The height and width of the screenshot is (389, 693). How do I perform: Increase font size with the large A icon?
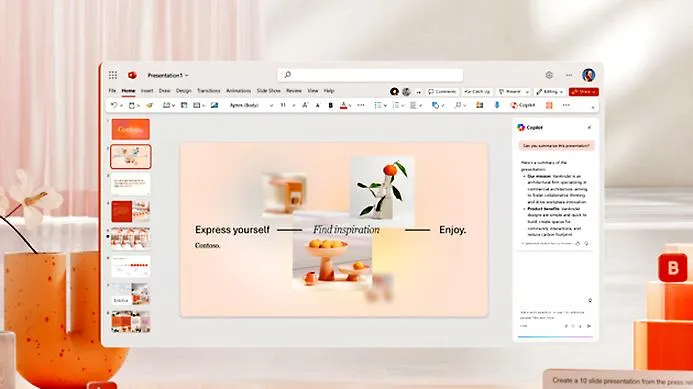(305, 105)
